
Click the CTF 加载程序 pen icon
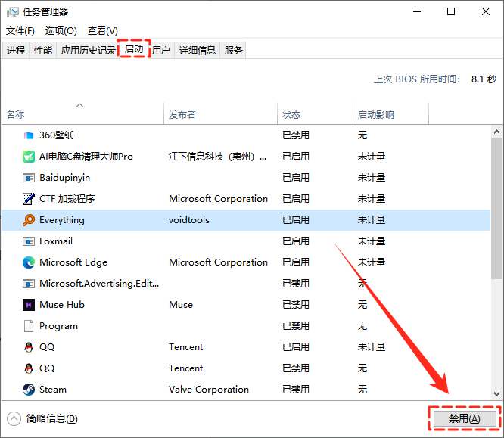pyautogui.click(x=29, y=199)
